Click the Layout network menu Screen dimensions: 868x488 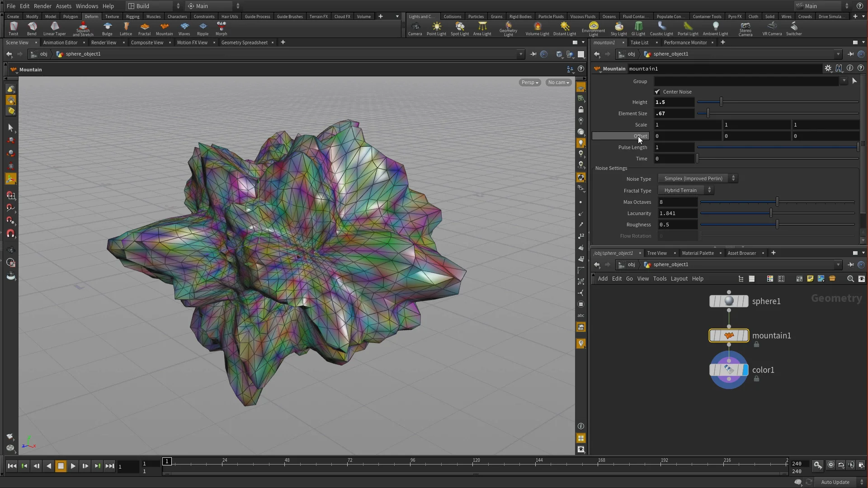[x=679, y=279]
